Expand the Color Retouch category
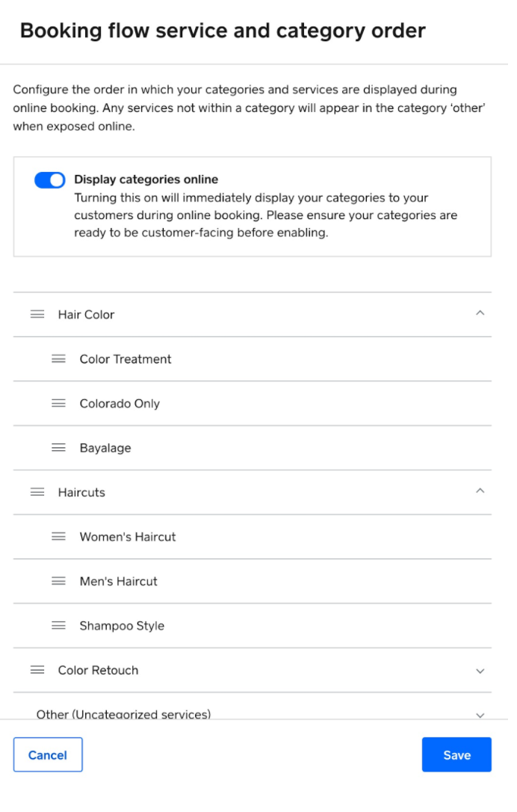 click(x=480, y=671)
